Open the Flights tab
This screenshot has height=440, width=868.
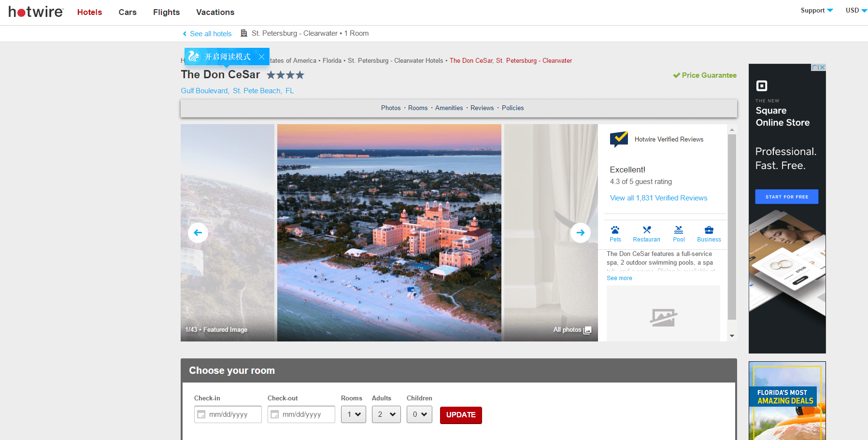pos(166,12)
